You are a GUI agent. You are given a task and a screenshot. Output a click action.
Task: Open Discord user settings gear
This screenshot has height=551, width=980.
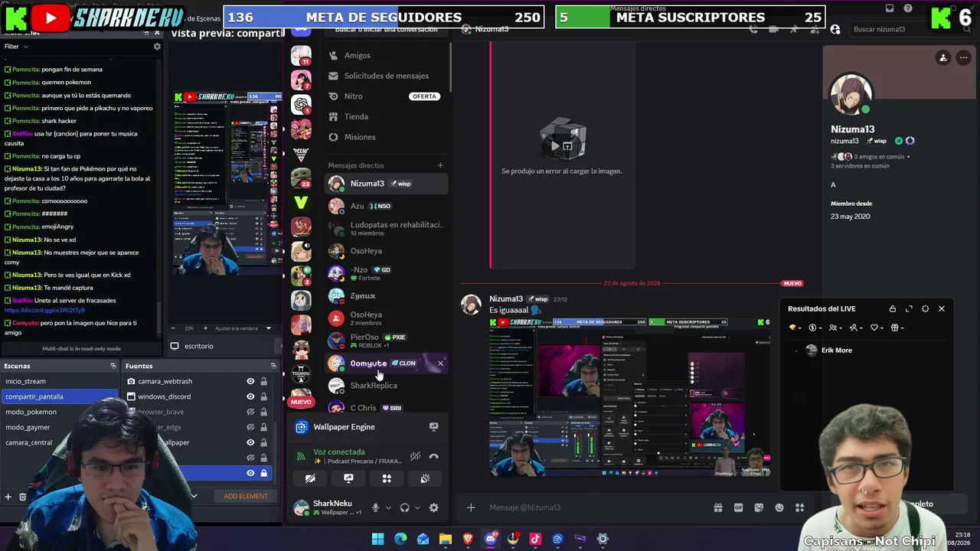click(x=433, y=507)
